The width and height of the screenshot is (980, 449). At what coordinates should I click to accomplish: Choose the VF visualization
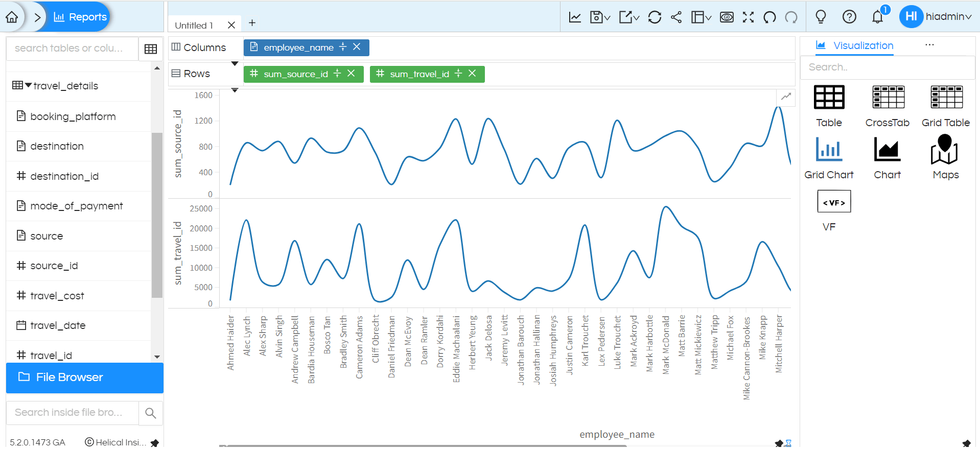point(834,210)
